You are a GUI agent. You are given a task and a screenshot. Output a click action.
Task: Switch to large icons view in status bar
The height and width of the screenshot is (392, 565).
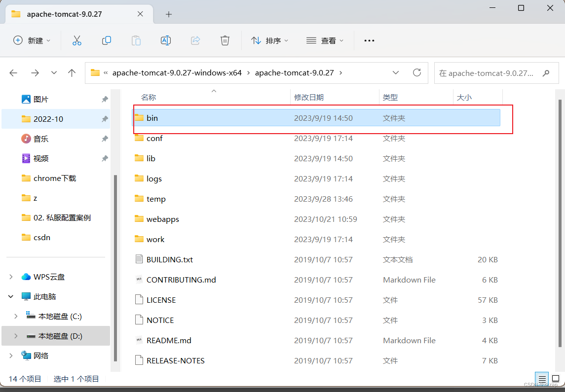pos(555,379)
